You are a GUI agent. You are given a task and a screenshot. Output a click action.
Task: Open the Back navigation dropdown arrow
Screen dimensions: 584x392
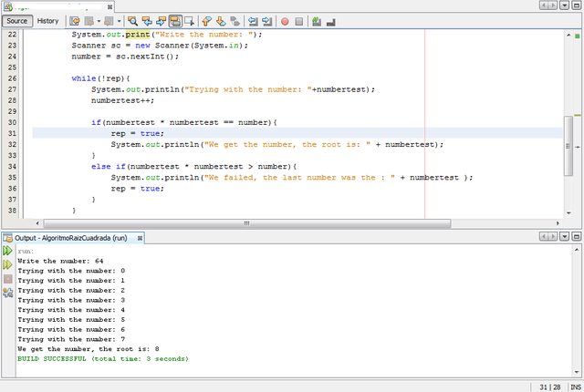click(99, 21)
